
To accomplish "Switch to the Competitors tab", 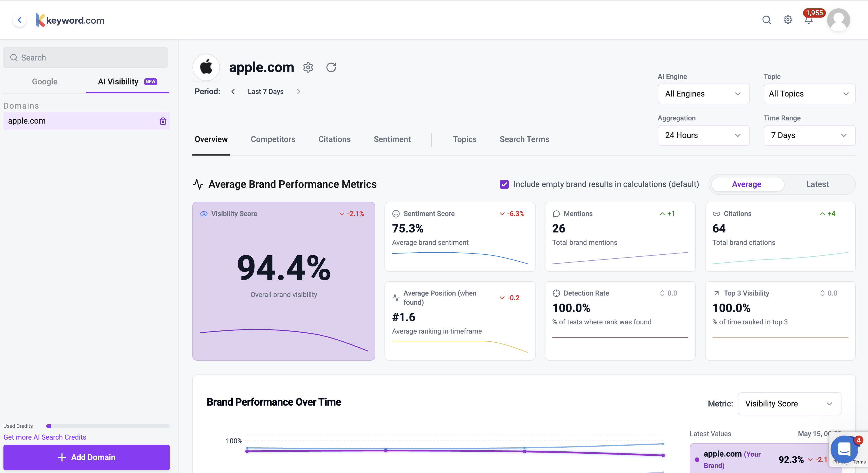I will point(273,139).
